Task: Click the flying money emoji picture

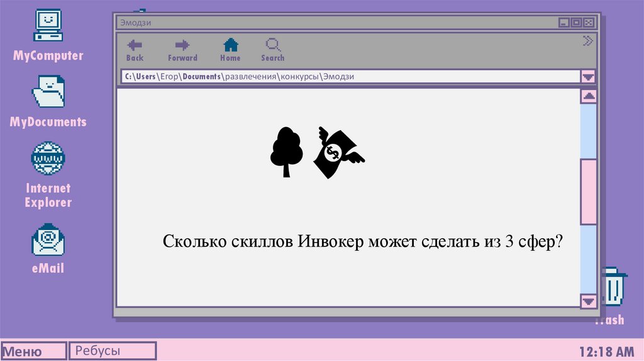Action: [x=339, y=152]
